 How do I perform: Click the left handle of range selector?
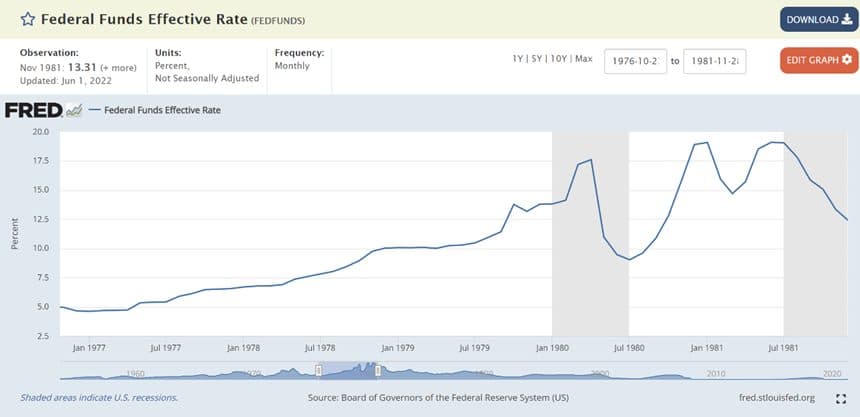[x=318, y=371]
